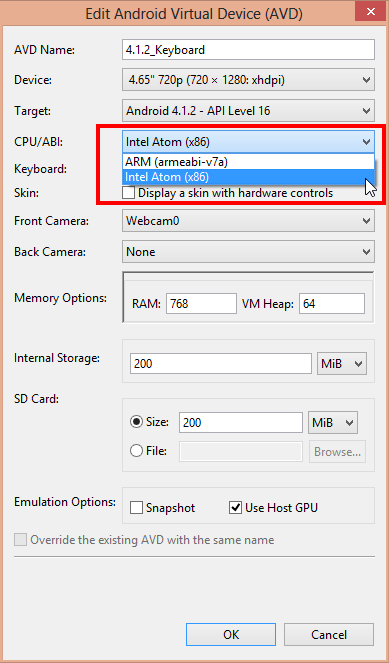This screenshot has height=663, width=389.
Task: Click the AVD Name text field
Action: 248,50
